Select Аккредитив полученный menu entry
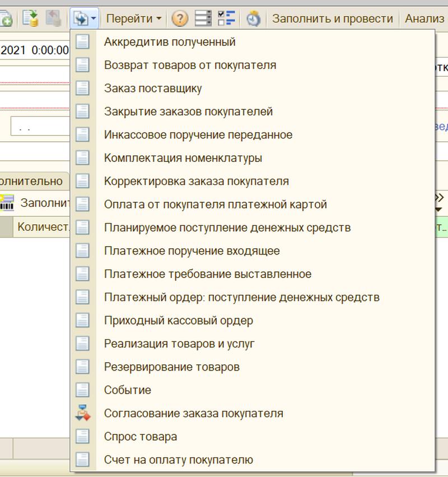The image size is (448, 477). click(252, 41)
